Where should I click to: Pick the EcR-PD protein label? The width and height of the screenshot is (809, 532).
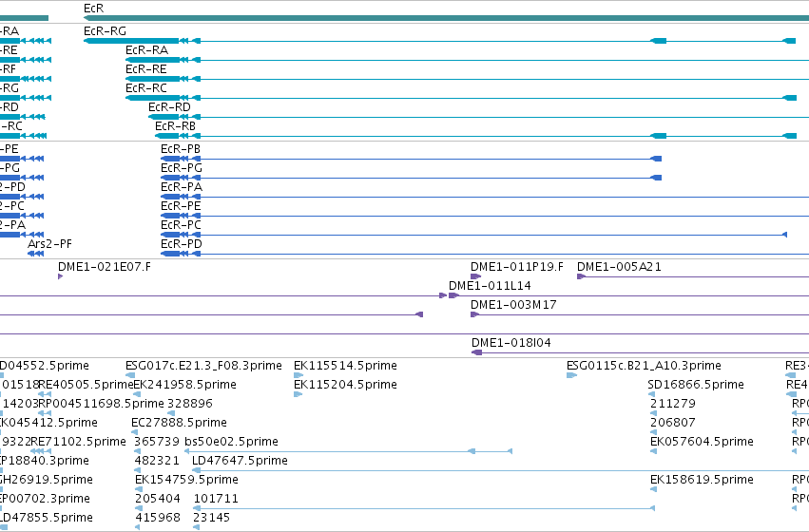(x=181, y=244)
